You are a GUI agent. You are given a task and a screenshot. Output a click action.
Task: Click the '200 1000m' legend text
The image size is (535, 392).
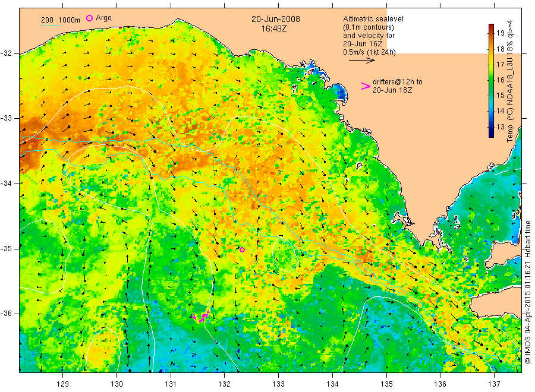61,20
